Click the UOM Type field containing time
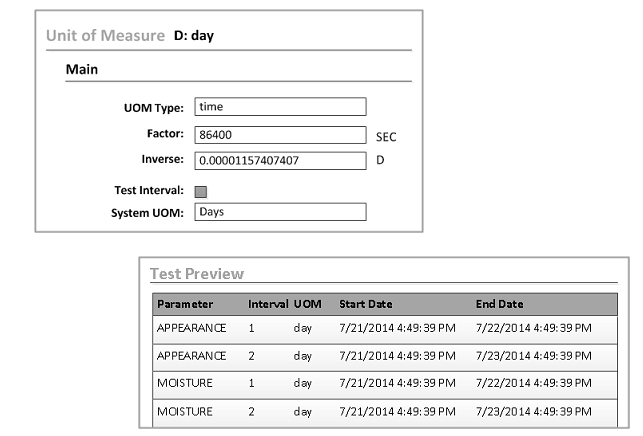 coord(280,107)
